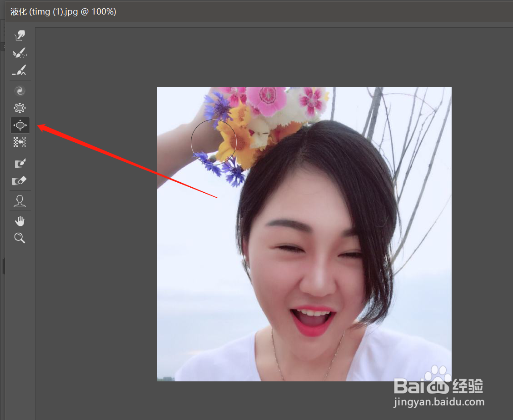The height and width of the screenshot is (420, 513).
Task: Select the Zoom tool
Action: coord(20,238)
